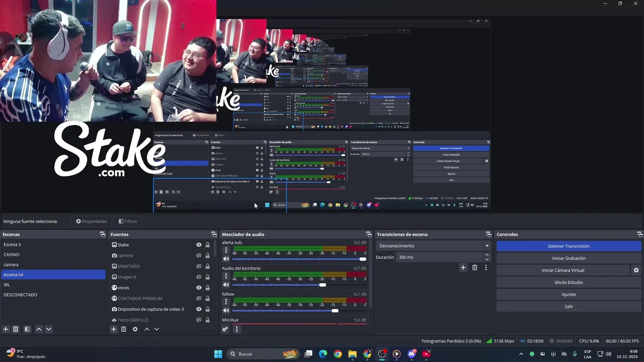The image size is (644, 362).
Task: Open options menu for alerta sub channel
Action: (226, 250)
